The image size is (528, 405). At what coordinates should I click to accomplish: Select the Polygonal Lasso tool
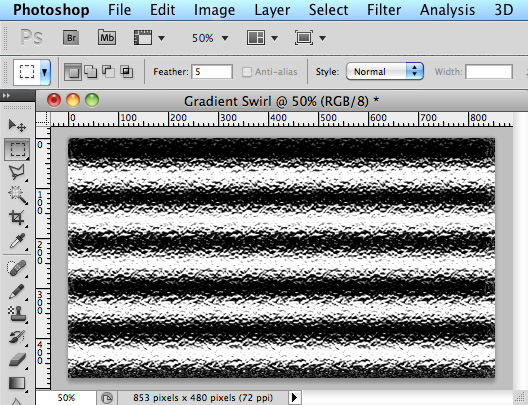[x=17, y=172]
